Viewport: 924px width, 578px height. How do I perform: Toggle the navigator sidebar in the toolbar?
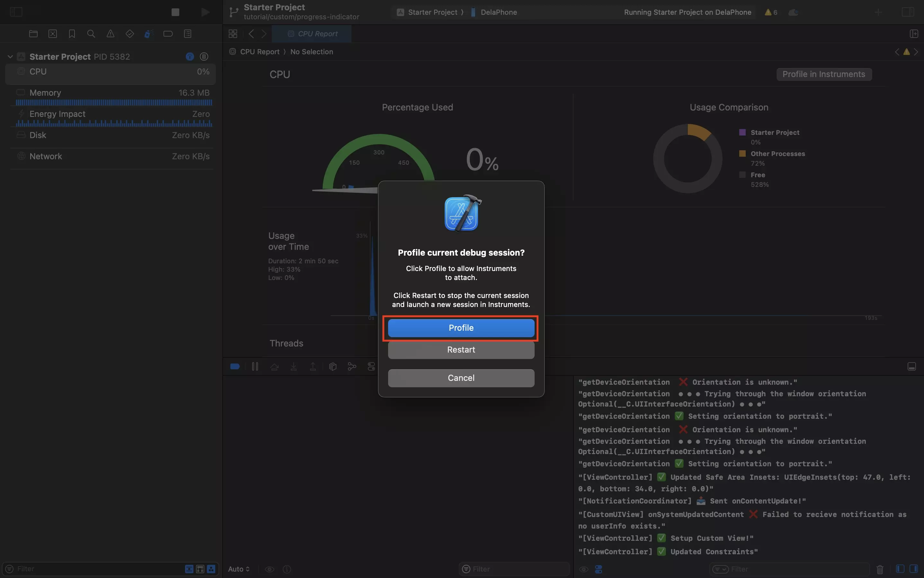pos(16,12)
